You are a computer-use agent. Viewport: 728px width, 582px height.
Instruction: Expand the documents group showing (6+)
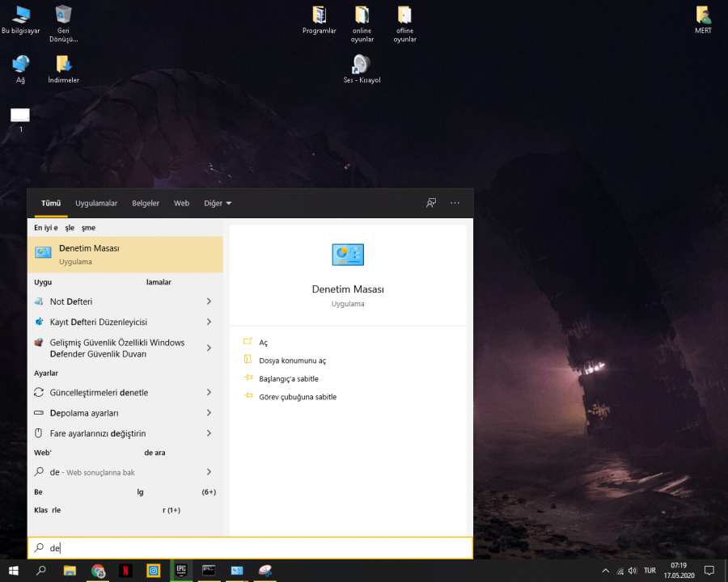click(125, 492)
